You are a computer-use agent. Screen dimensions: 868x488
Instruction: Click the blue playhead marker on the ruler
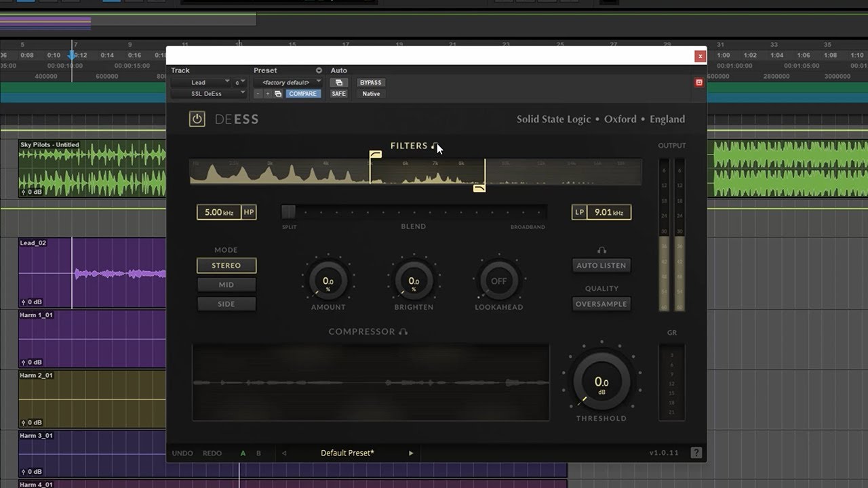[73, 55]
